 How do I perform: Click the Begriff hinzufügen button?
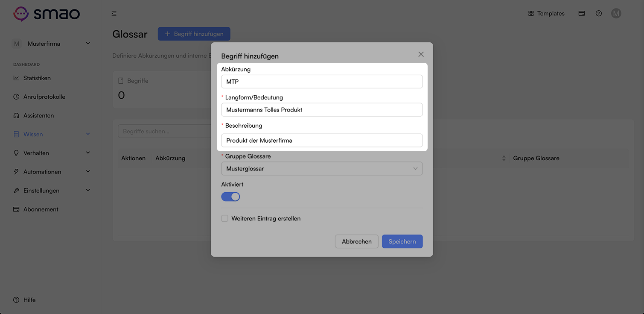(x=194, y=34)
